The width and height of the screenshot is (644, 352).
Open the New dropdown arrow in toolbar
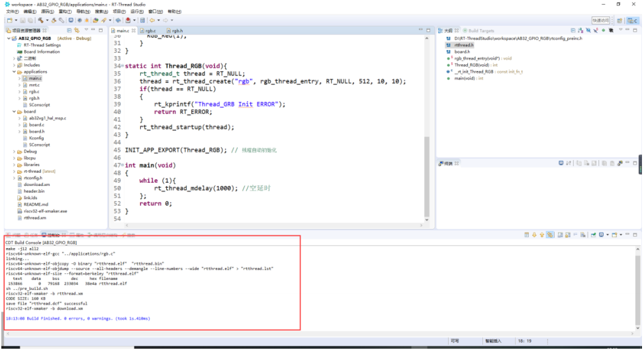[16, 20]
